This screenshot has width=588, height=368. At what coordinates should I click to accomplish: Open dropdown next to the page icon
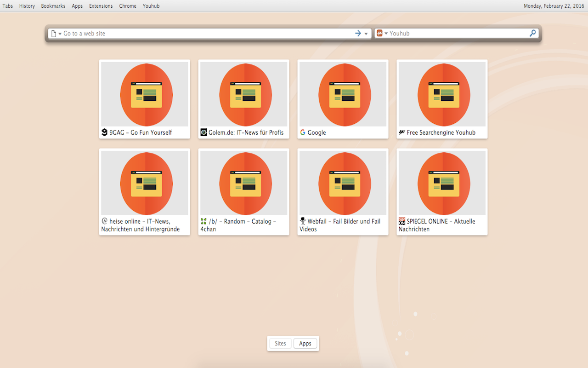click(60, 34)
